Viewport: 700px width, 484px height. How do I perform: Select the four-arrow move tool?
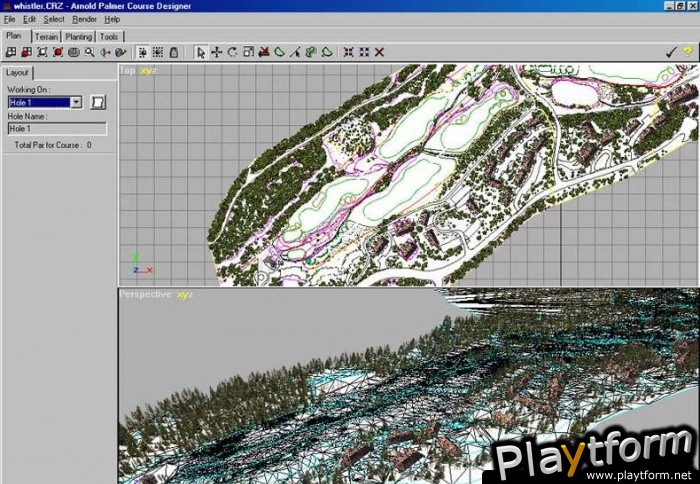[217, 52]
